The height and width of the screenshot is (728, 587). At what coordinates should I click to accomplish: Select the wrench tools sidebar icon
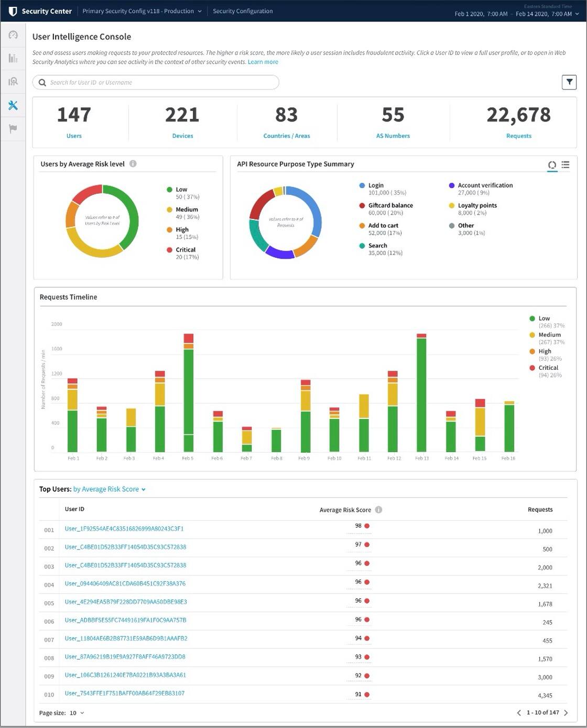coord(13,105)
